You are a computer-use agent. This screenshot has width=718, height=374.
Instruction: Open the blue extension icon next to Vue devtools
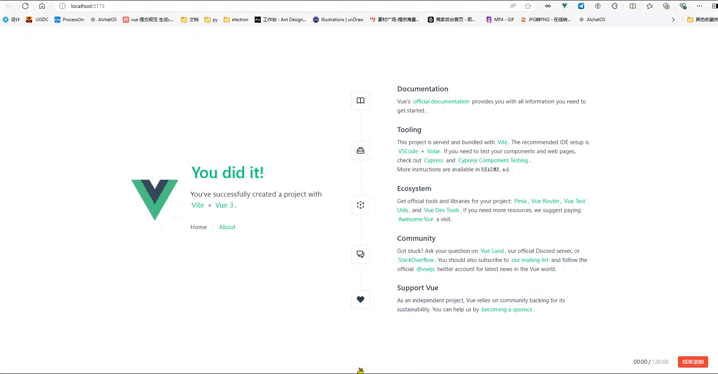pos(581,6)
